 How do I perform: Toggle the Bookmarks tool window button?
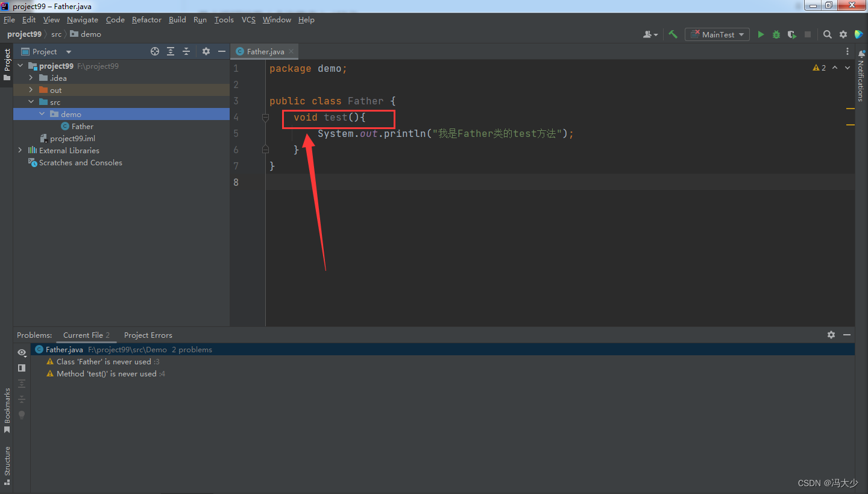pos(7,411)
